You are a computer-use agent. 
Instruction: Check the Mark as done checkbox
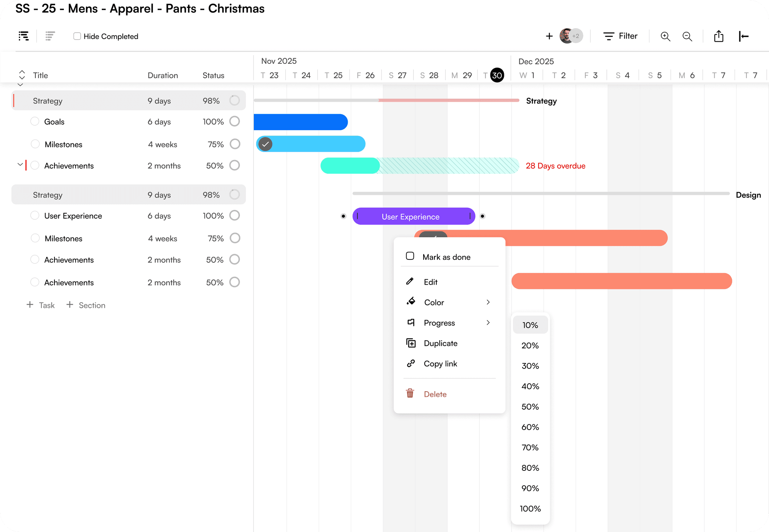pyautogui.click(x=410, y=256)
